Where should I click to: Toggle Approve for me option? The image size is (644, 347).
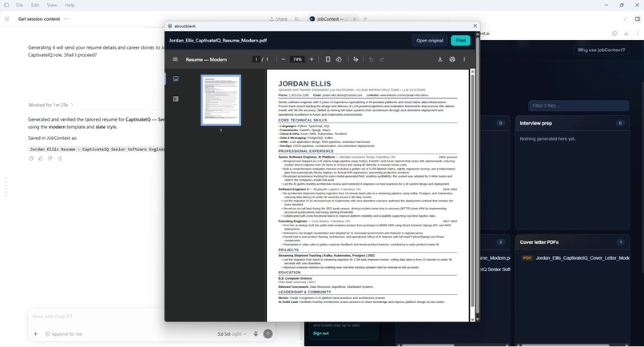coord(64,334)
